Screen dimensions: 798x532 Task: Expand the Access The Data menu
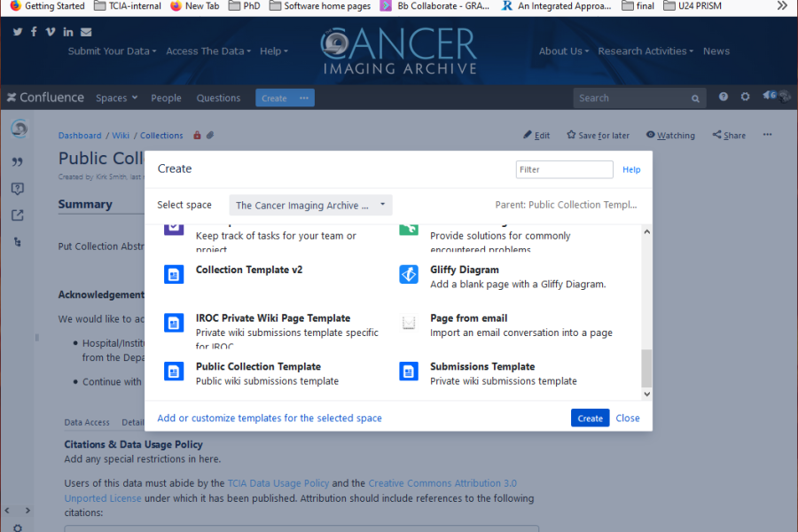[x=208, y=51]
